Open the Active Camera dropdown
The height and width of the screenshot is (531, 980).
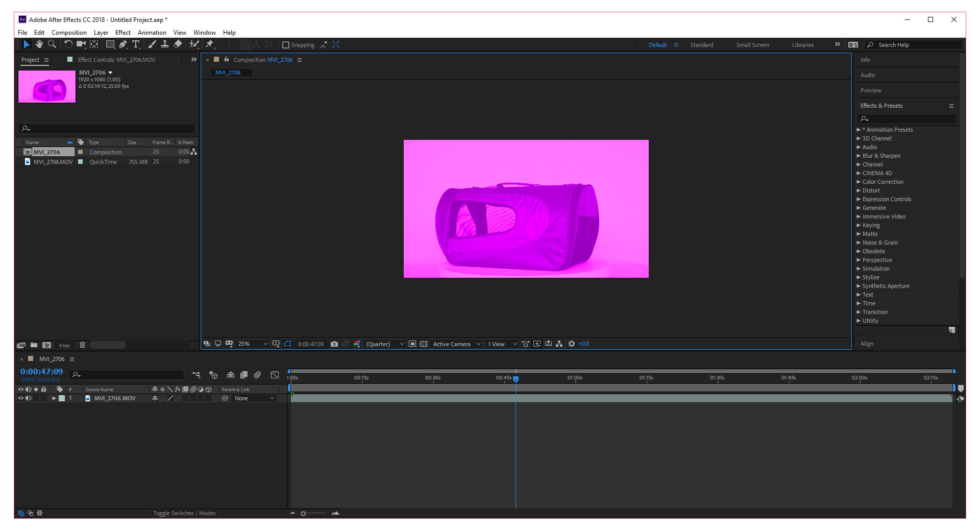tap(456, 344)
